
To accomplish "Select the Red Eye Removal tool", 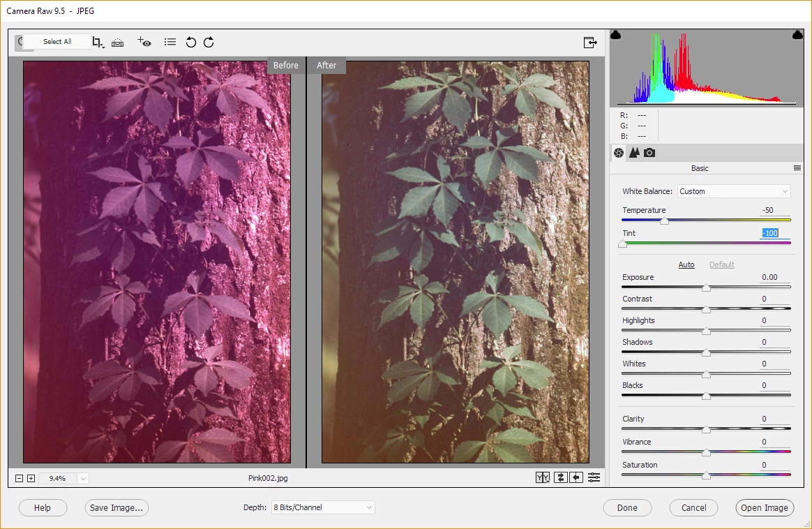I will [144, 41].
